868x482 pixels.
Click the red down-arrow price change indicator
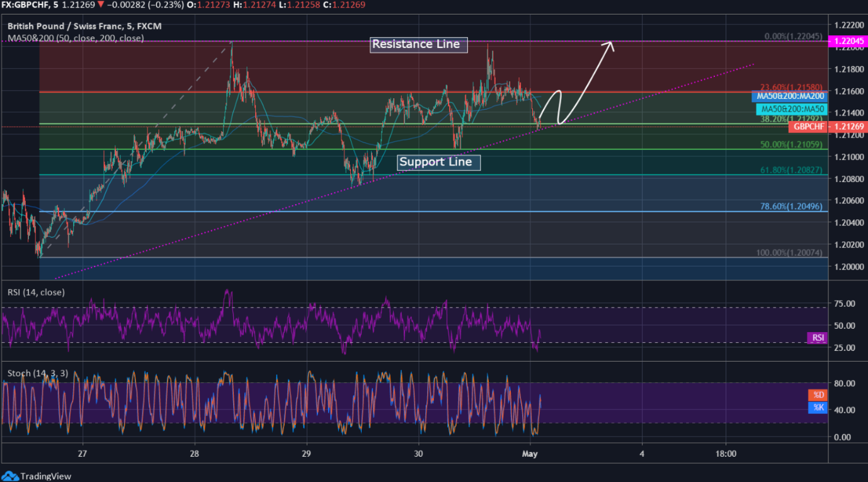100,5
